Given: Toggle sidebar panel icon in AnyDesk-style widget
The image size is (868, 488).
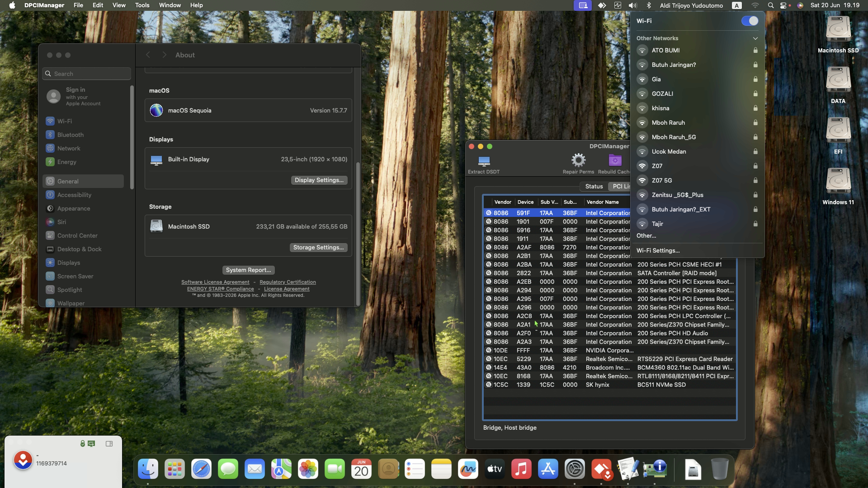Looking at the screenshot, I should click(x=109, y=444).
